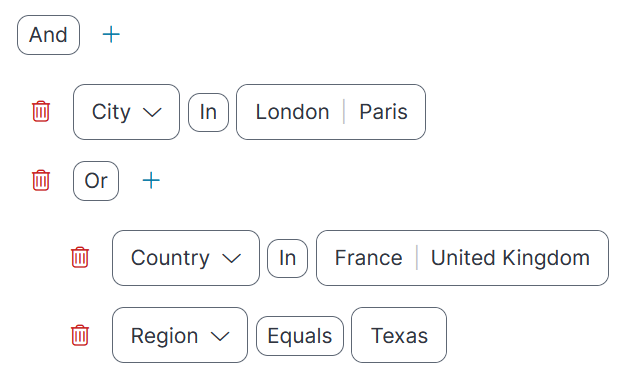
Task: Change the In operator for City
Action: 208,112
